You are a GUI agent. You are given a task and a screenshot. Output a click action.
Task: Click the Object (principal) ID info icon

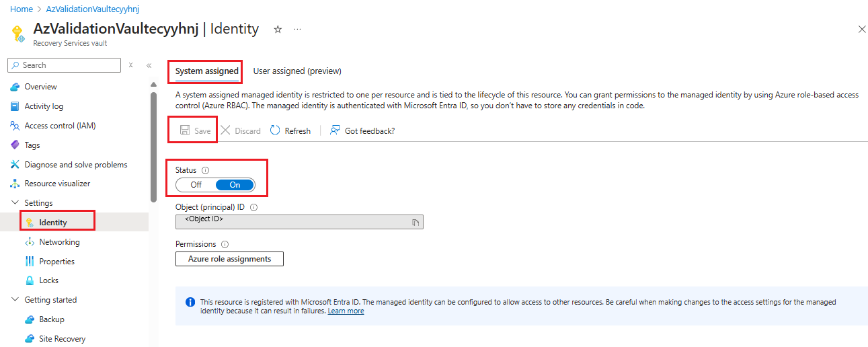[x=253, y=208]
